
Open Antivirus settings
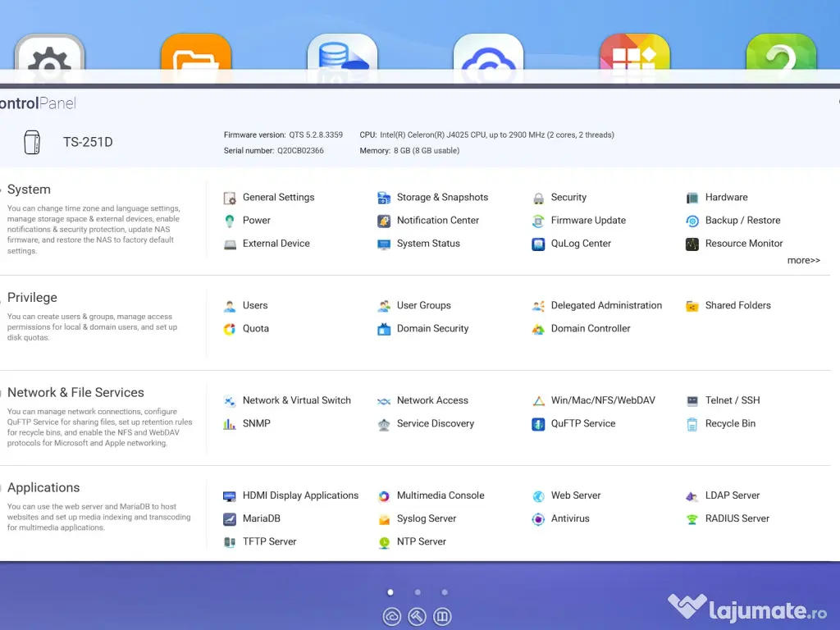point(569,519)
